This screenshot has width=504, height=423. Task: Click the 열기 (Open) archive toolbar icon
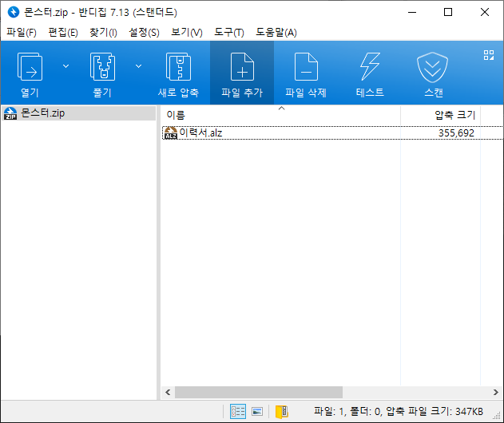(30, 73)
